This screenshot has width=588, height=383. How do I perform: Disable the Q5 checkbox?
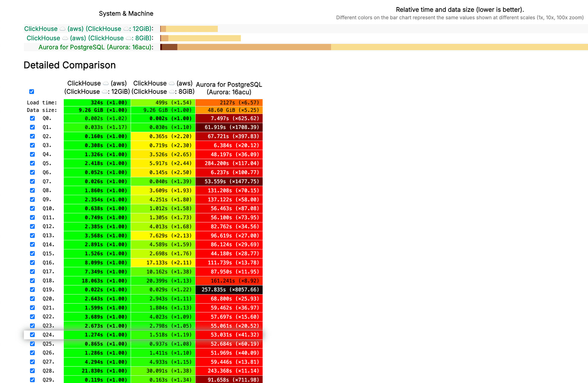coord(32,163)
